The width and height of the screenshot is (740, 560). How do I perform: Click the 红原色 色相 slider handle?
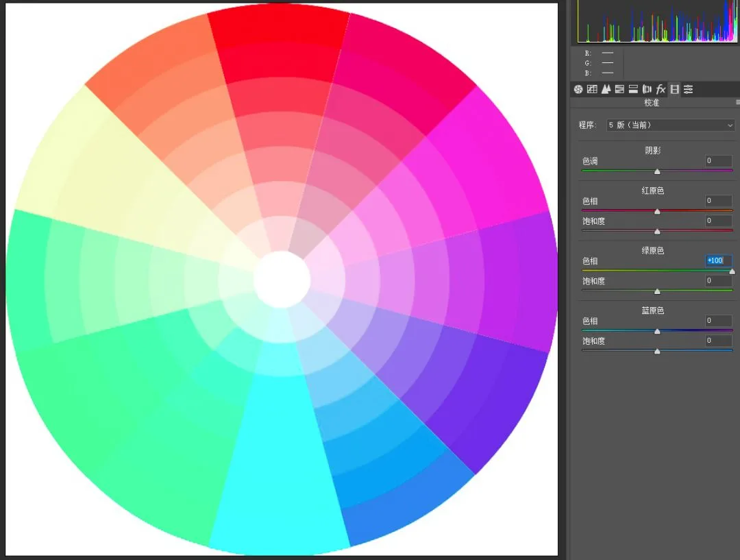pyautogui.click(x=657, y=212)
